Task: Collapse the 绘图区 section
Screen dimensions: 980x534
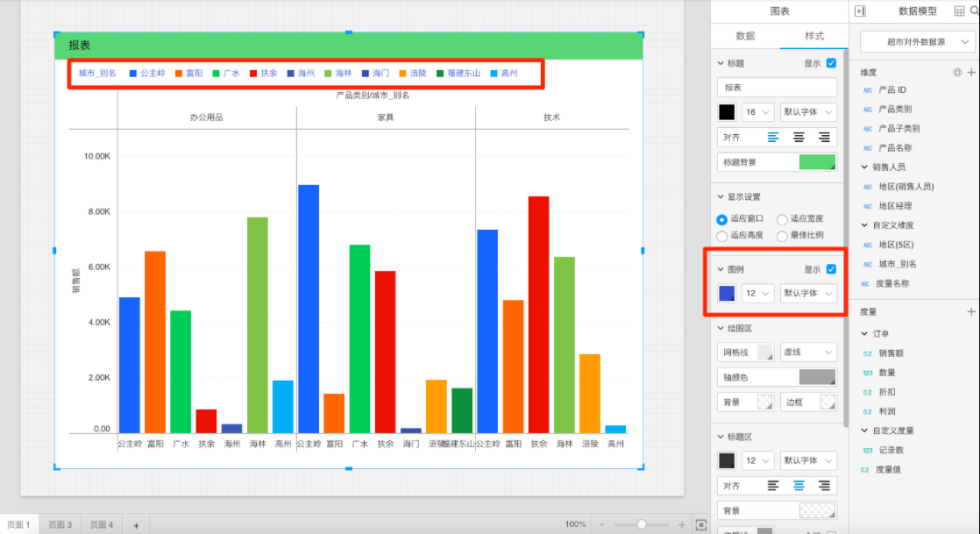Action: coord(721,328)
